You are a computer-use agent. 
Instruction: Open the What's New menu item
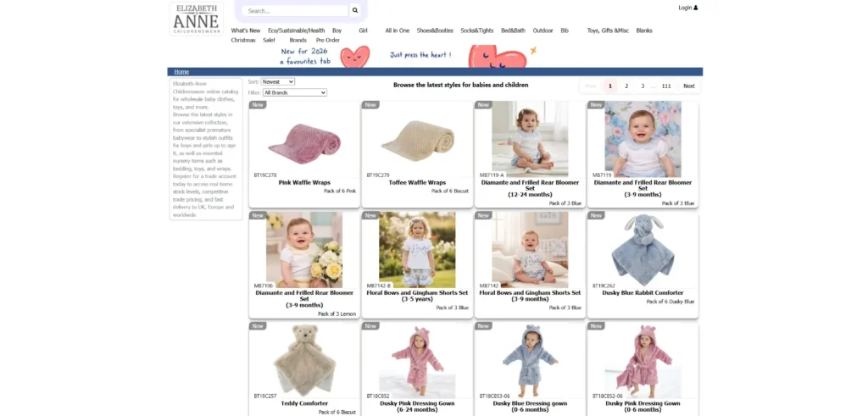(x=246, y=31)
